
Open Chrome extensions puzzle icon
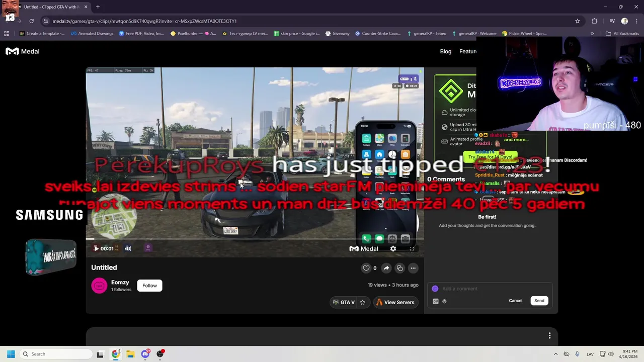(x=595, y=21)
